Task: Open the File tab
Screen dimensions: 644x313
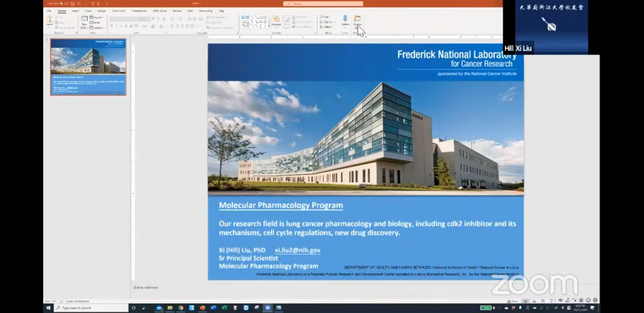Action: click(49, 11)
